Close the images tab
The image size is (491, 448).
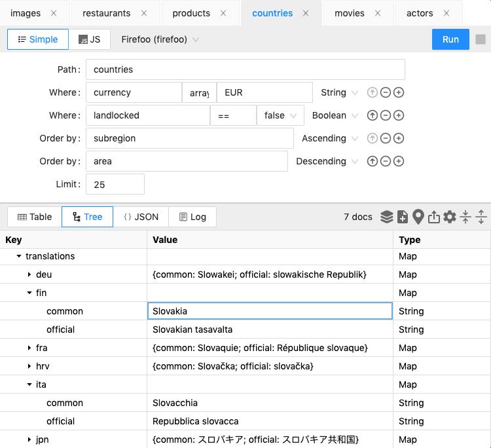click(54, 13)
